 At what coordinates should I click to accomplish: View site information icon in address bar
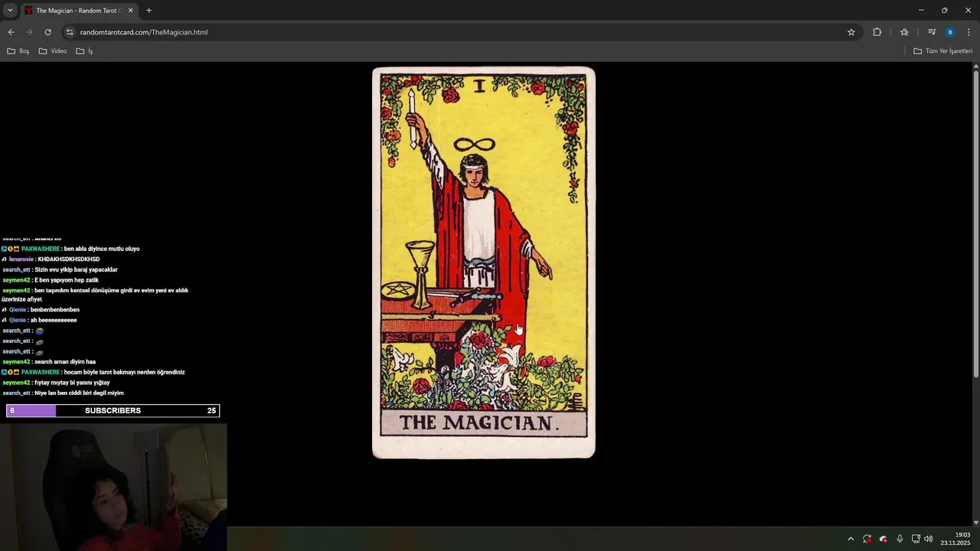pyautogui.click(x=70, y=32)
